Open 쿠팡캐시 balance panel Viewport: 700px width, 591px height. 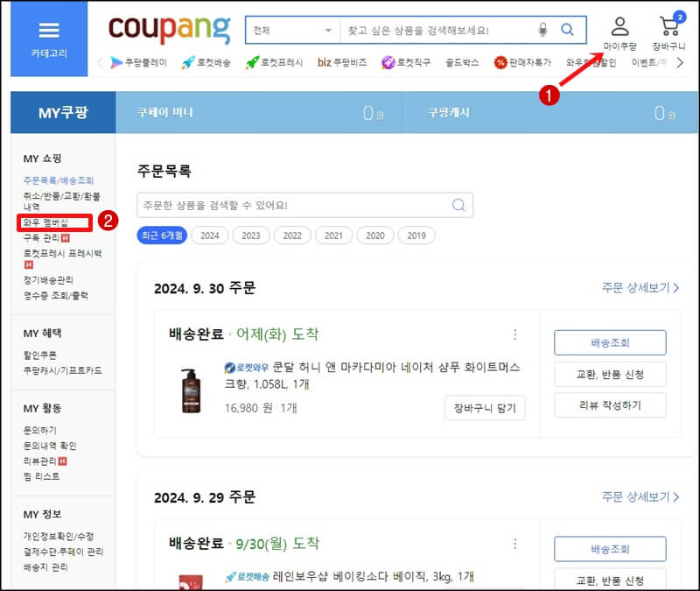552,113
